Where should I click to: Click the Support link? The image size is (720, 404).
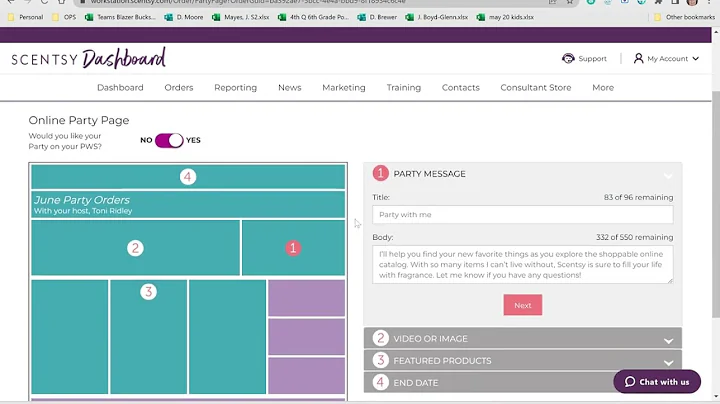(592, 59)
